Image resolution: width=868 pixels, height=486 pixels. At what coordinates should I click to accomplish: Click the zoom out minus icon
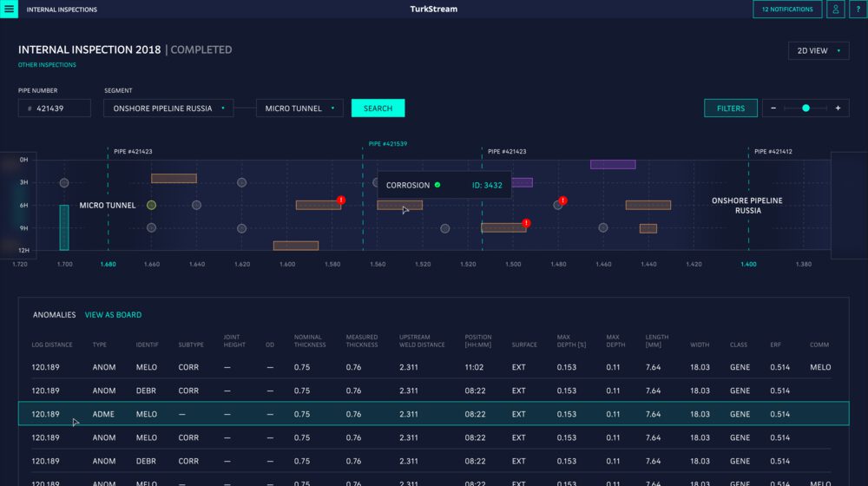[x=773, y=108]
